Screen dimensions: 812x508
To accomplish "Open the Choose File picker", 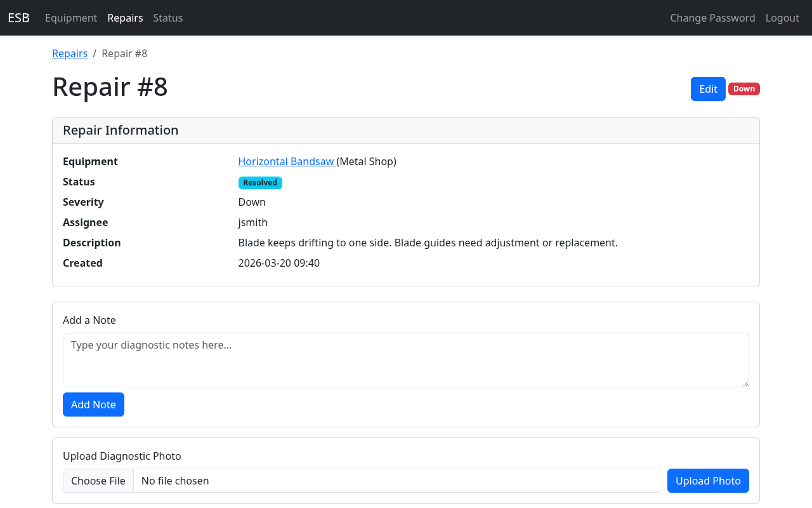I will 98,481.
